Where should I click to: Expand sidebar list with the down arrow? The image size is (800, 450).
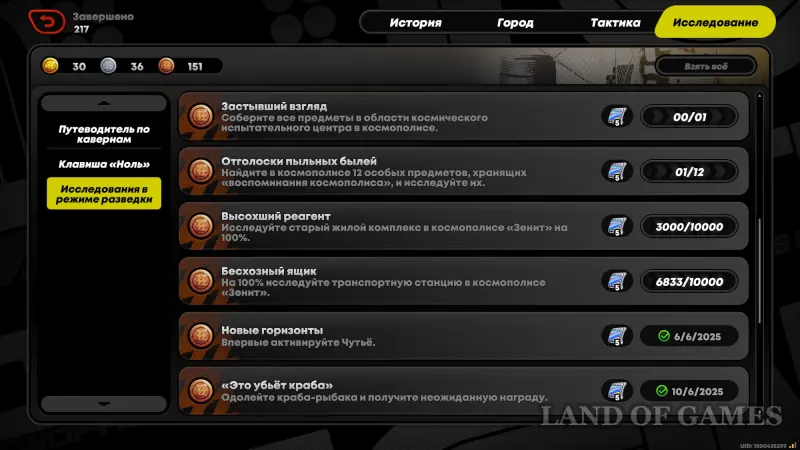[x=104, y=404]
